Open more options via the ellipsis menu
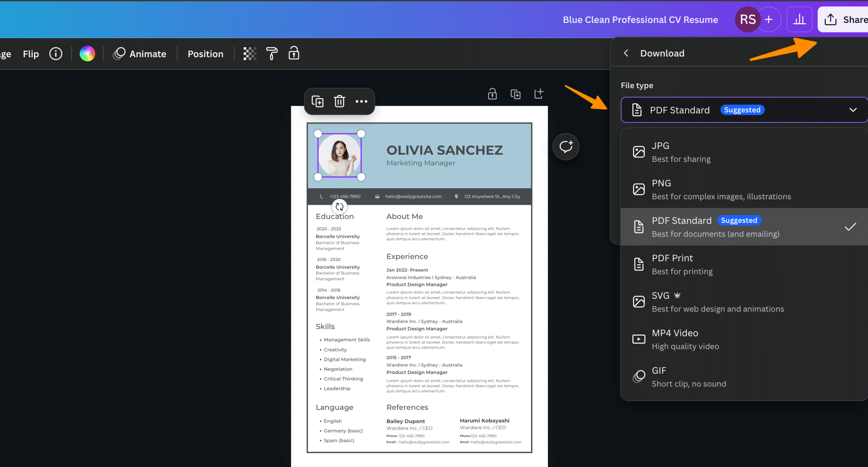Viewport: 868px width, 467px height. [x=362, y=101]
